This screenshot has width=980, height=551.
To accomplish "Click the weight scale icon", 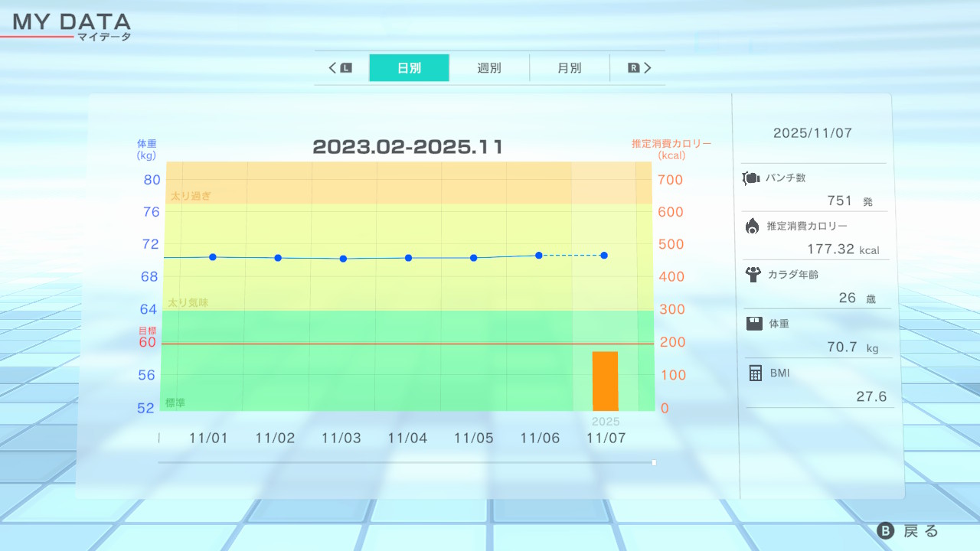I will 754,324.
